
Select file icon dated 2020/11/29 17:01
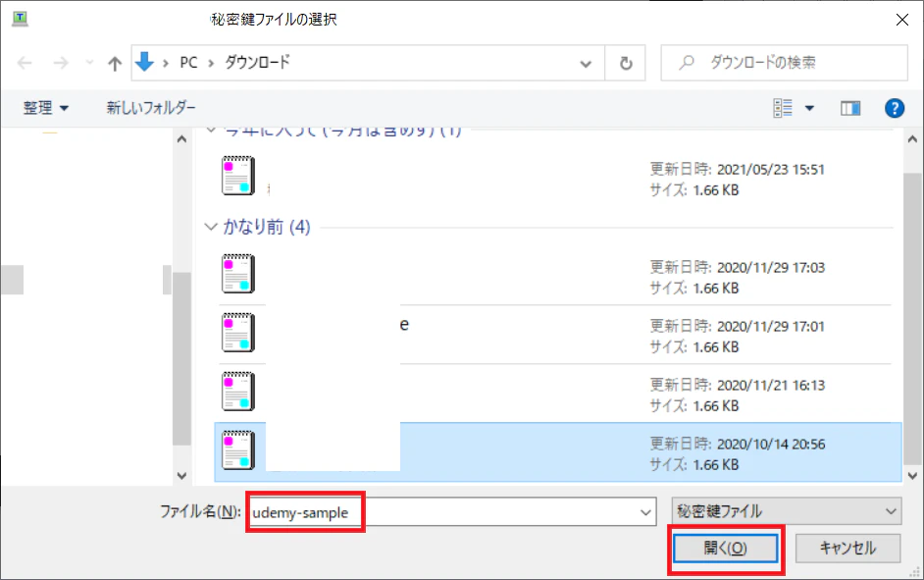point(238,333)
